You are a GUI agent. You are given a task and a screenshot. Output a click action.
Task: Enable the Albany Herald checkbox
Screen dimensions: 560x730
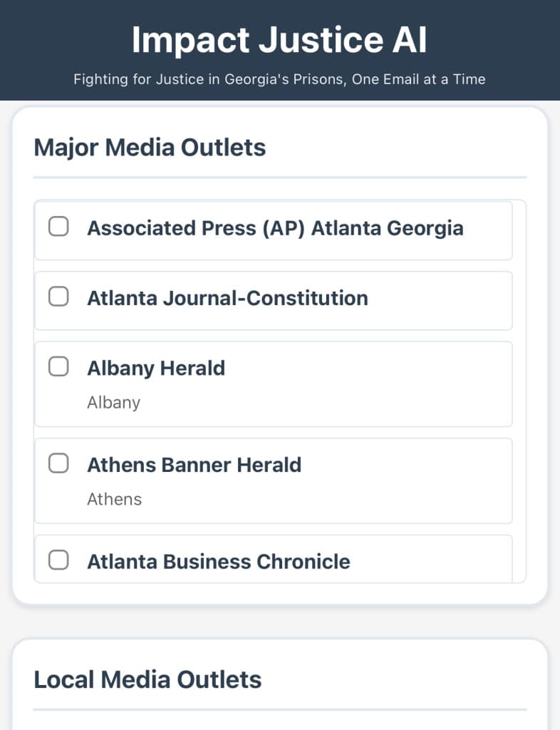pos(58,367)
